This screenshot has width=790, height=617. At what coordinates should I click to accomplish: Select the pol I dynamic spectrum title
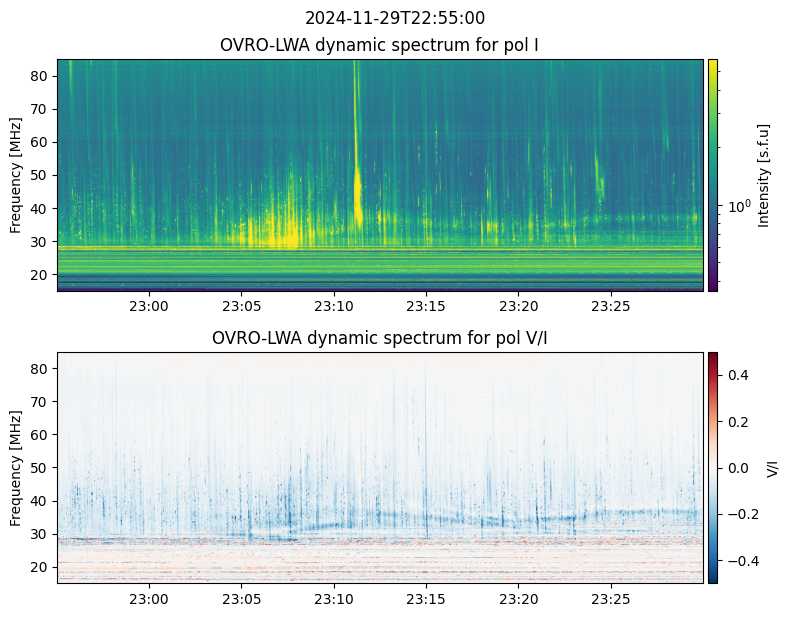(379, 46)
